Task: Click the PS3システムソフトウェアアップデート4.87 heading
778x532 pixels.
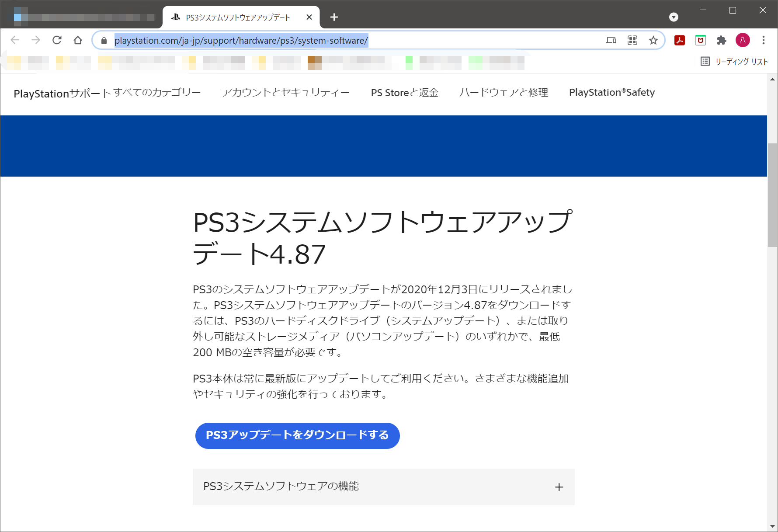Action: 383,238
